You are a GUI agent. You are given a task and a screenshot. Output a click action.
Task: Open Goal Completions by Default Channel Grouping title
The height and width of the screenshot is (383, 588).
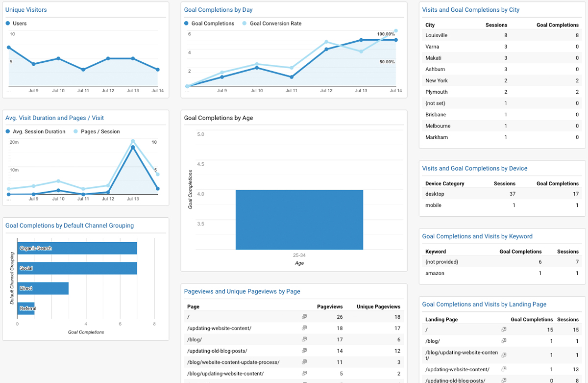[70, 226]
